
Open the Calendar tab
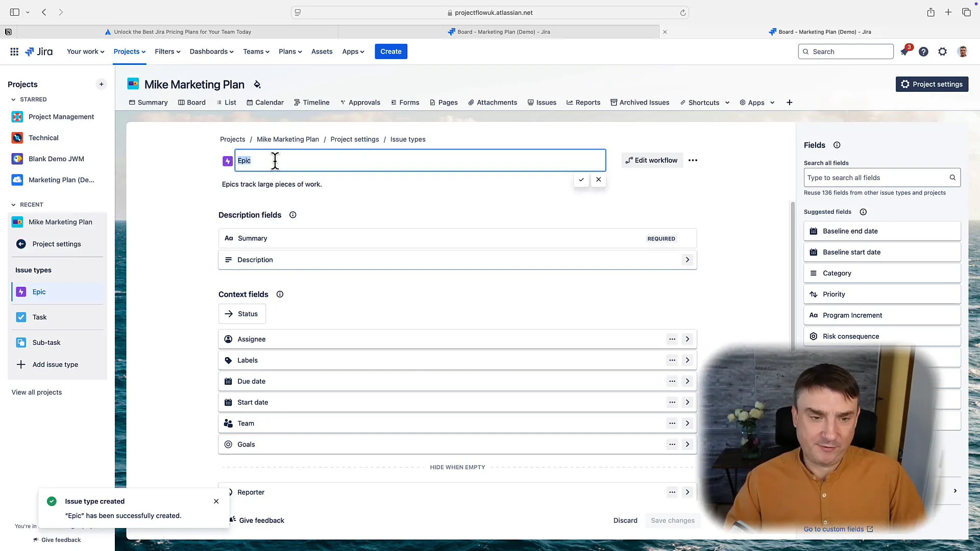265,103
